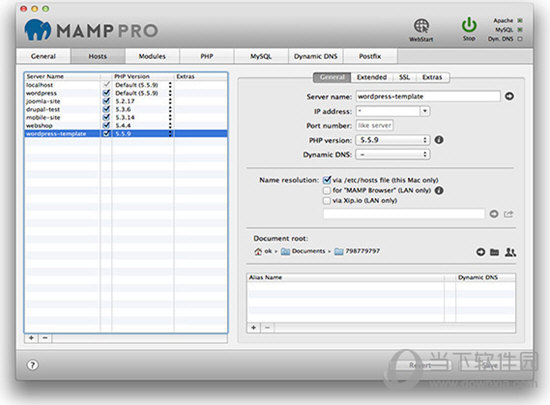Click the MAMP elephant logo

[38, 30]
